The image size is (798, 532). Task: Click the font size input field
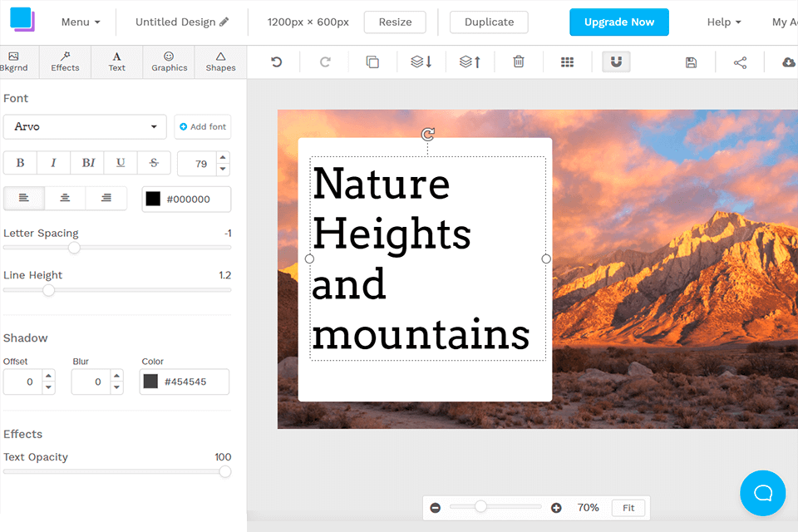(198, 164)
